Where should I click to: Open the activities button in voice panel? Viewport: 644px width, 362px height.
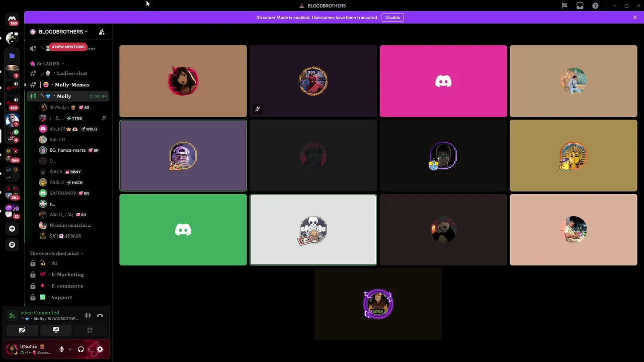click(x=90, y=330)
